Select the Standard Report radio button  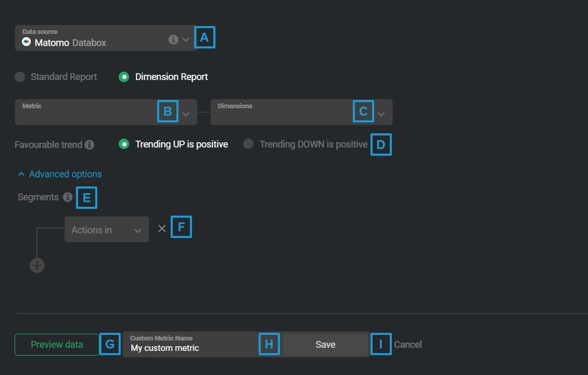click(19, 77)
